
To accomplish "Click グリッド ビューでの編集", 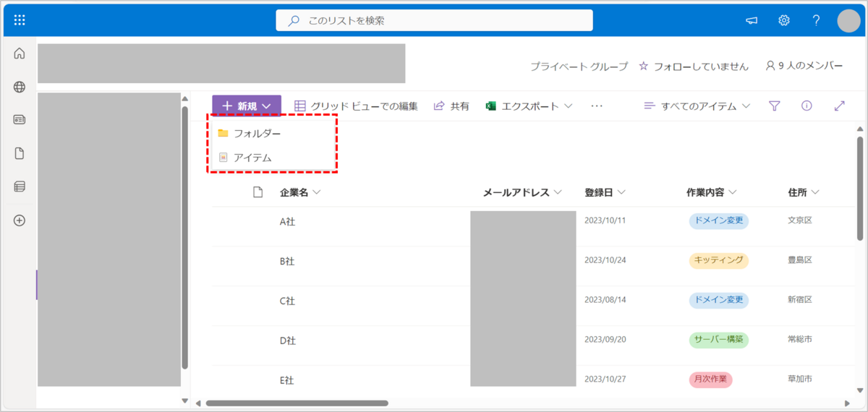I will tap(356, 106).
